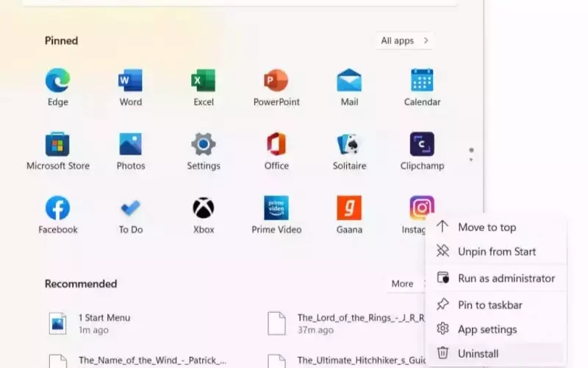Open App settings from context menu
588x368 pixels.
495,329
